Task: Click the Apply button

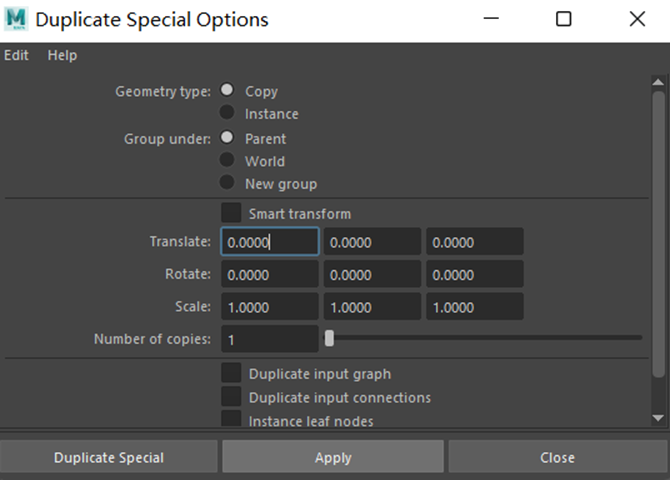Action: [333, 457]
